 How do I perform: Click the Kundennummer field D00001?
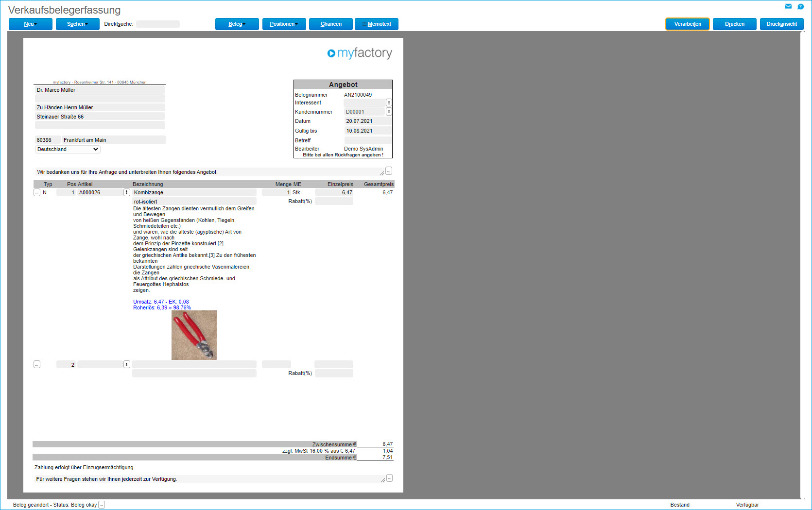tap(364, 112)
